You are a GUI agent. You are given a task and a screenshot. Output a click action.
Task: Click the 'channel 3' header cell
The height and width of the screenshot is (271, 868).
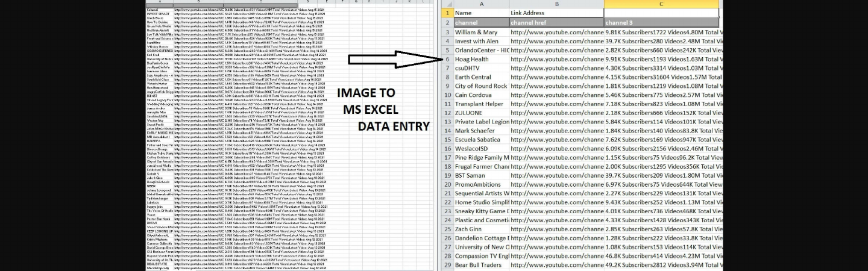(661, 22)
